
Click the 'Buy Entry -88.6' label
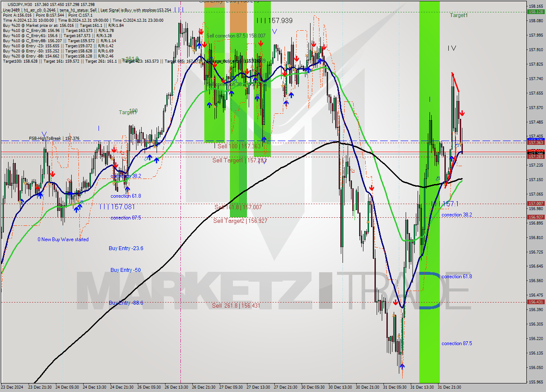pyautogui.click(x=126, y=303)
